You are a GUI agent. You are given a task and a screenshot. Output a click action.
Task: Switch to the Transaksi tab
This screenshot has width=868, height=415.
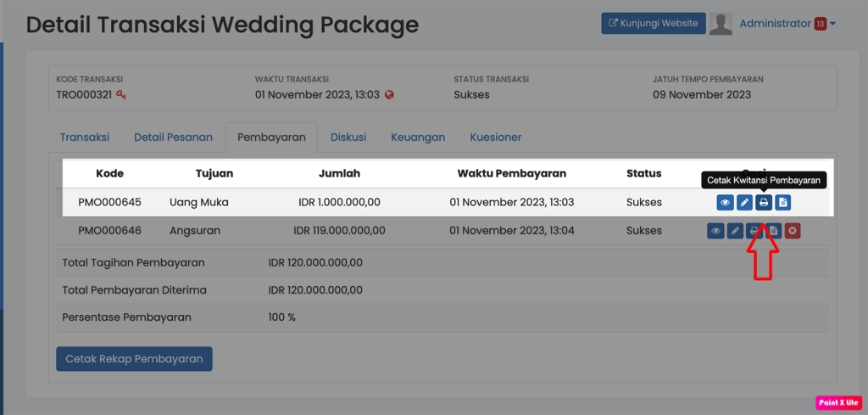pyautogui.click(x=84, y=137)
